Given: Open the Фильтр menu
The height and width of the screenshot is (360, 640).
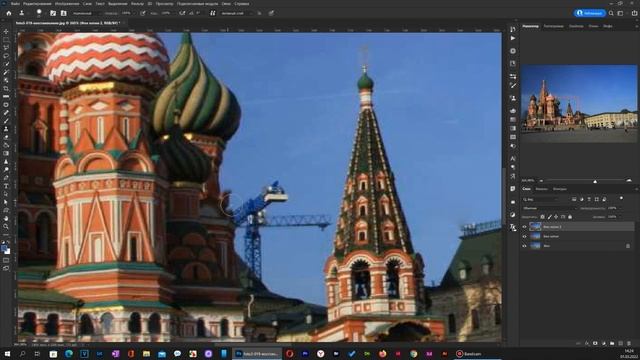Looking at the screenshot, I should (137, 4).
